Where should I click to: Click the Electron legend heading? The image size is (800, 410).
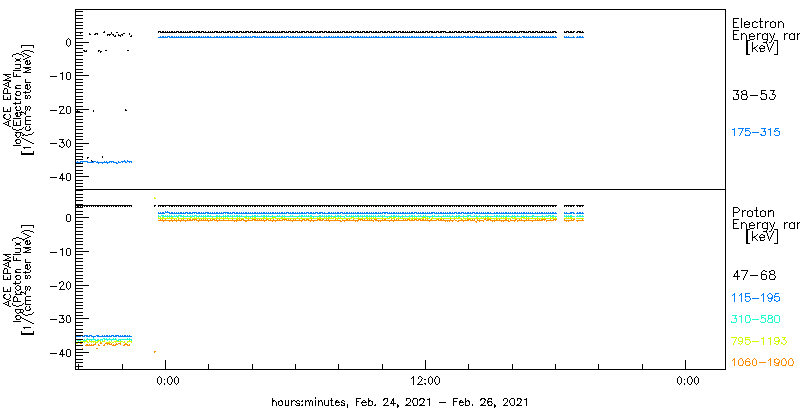(x=758, y=23)
